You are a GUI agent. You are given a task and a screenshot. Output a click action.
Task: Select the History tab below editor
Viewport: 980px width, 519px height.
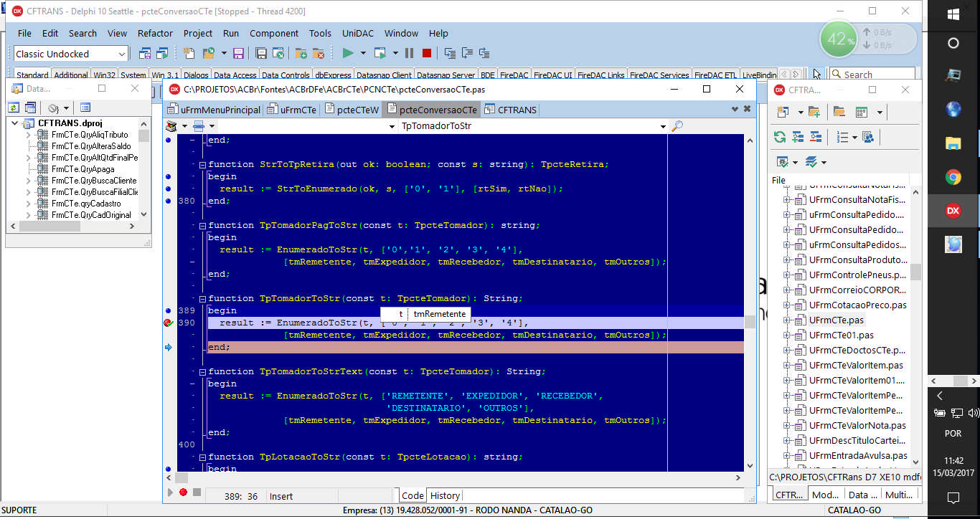tap(445, 495)
